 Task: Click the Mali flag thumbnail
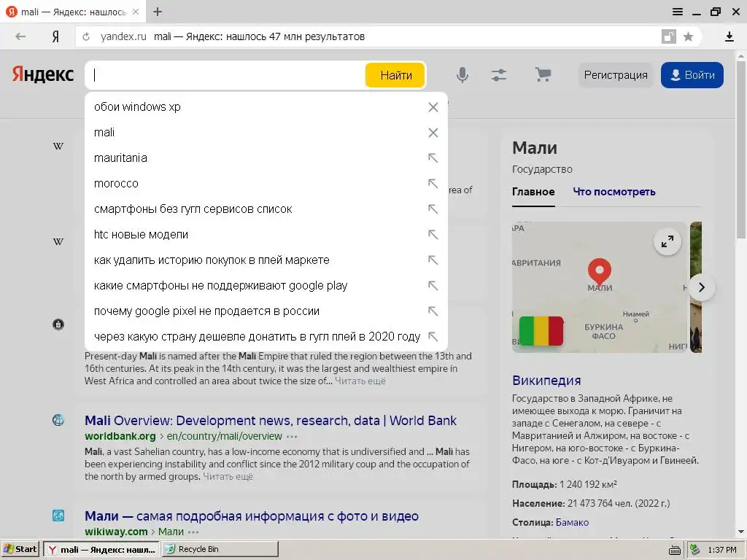pos(541,331)
